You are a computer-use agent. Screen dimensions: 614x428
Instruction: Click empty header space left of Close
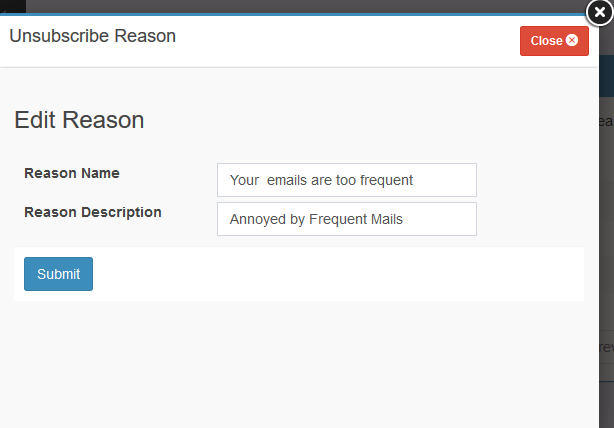350,40
